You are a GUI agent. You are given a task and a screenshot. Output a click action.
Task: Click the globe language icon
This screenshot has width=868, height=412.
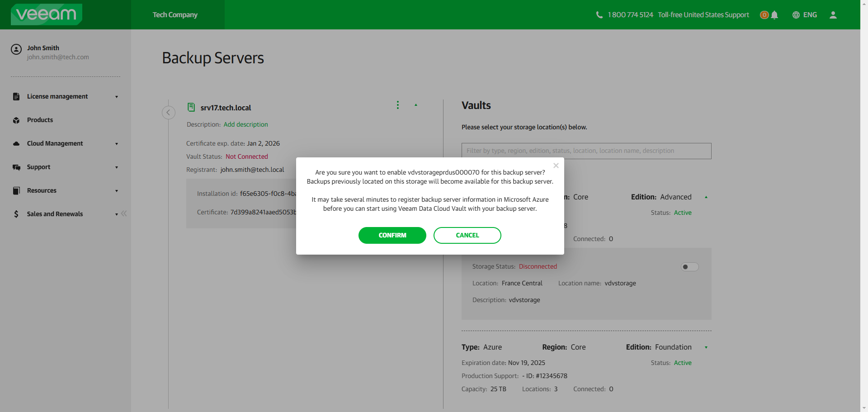click(x=796, y=15)
